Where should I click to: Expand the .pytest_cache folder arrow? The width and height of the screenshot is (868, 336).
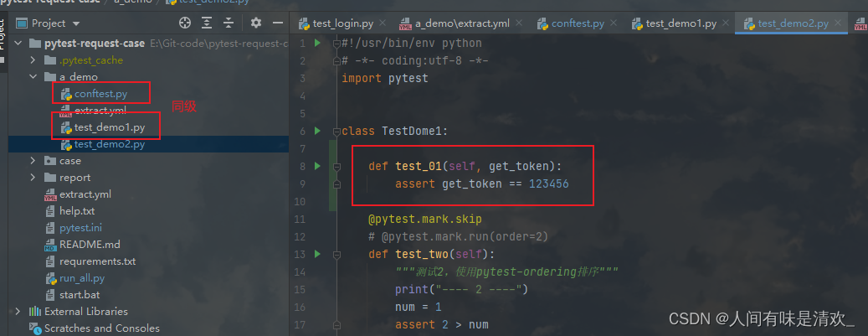(x=33, y=59)
